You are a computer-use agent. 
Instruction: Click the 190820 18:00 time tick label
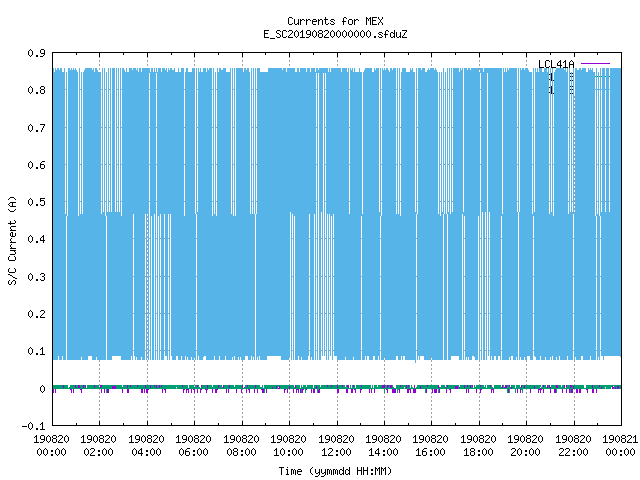point(478,446)
